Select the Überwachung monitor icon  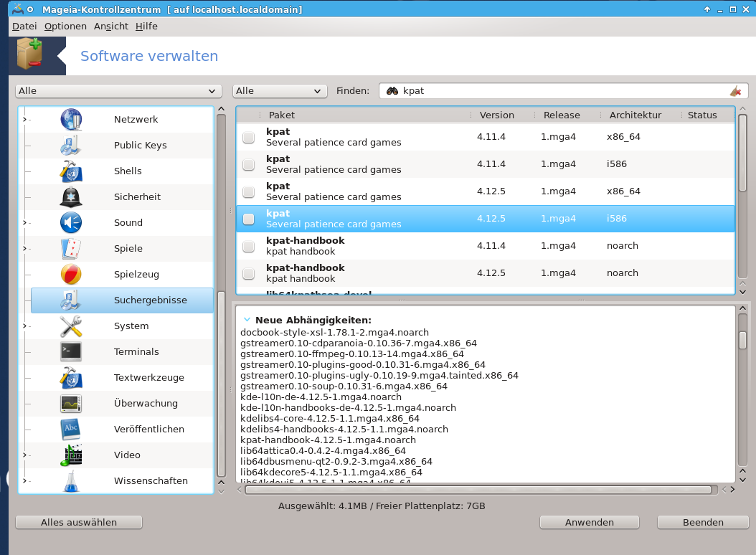pos(71,403)
